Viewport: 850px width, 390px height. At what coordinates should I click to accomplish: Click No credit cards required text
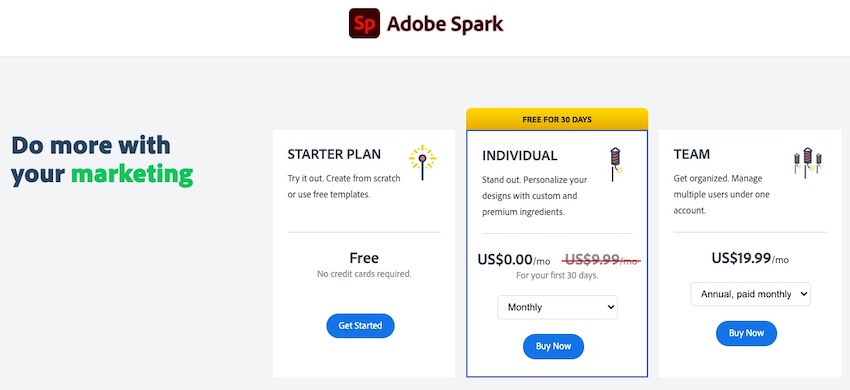tap(364, 274)
